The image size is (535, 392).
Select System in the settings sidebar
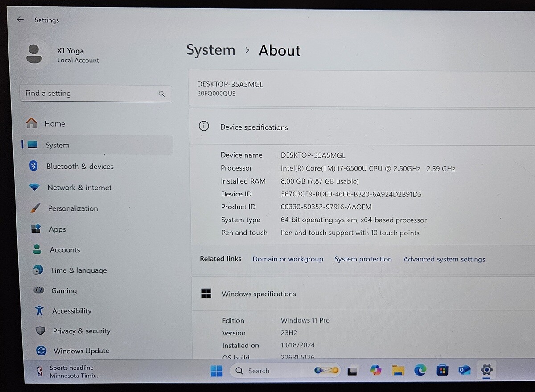pos(97,145)
